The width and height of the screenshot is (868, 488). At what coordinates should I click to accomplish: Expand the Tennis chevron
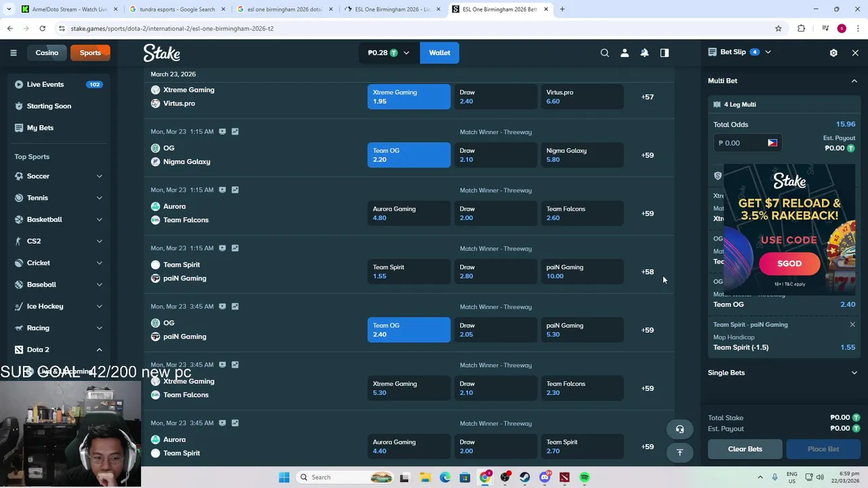click(x=99, y=198)
